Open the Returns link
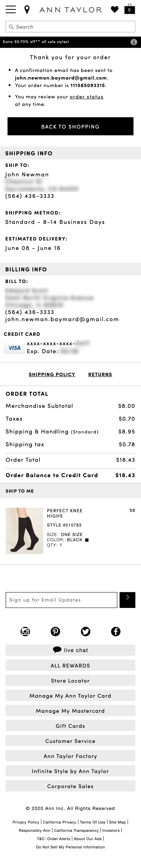The height and width of the screenshot is (868, 141). pyautogui.click(x=100, y=374)
